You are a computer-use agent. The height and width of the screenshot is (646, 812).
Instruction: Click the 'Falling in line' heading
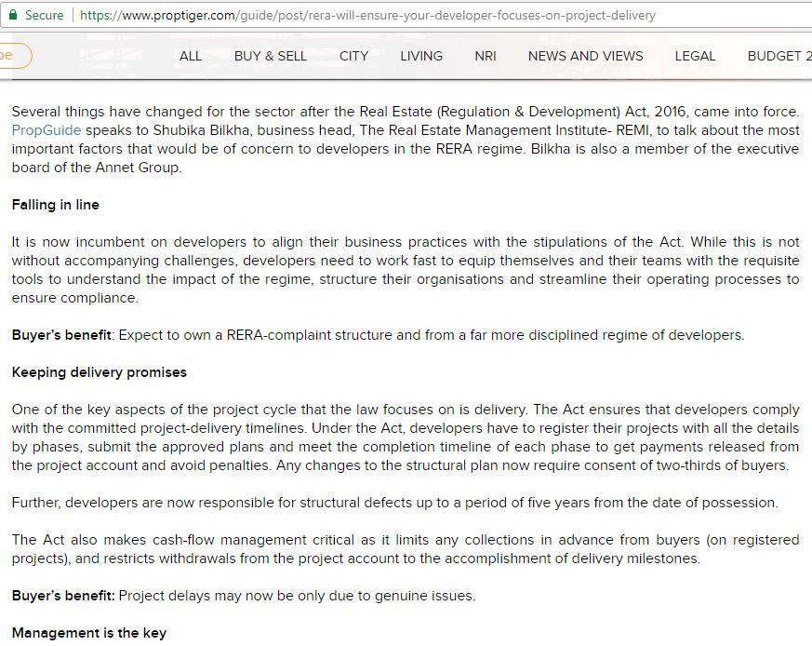tap(56, 205)
